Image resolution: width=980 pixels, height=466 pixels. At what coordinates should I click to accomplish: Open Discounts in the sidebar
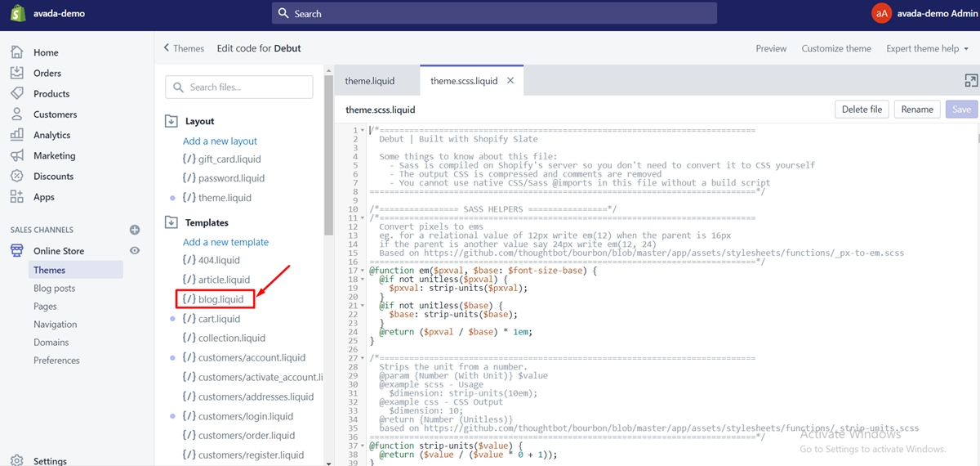[54, 176]
